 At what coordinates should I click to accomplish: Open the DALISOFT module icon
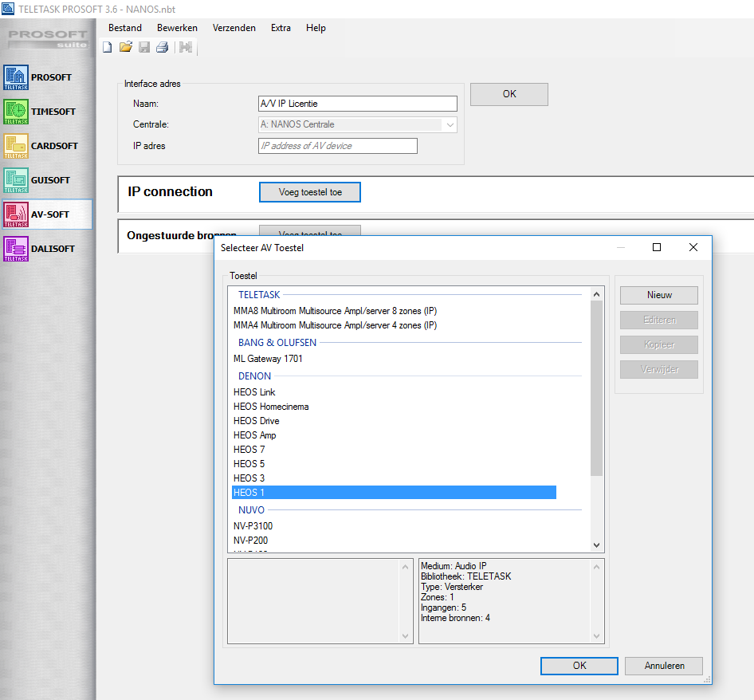16,249
